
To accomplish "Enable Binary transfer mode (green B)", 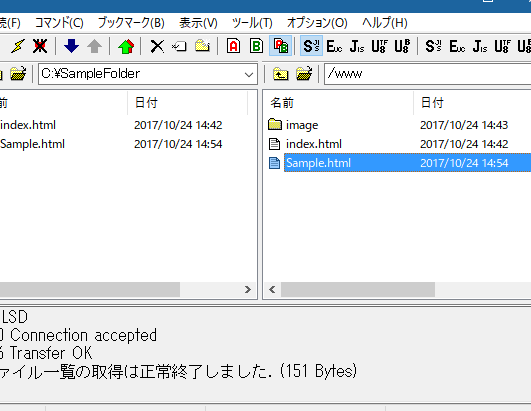I will 256,46.
